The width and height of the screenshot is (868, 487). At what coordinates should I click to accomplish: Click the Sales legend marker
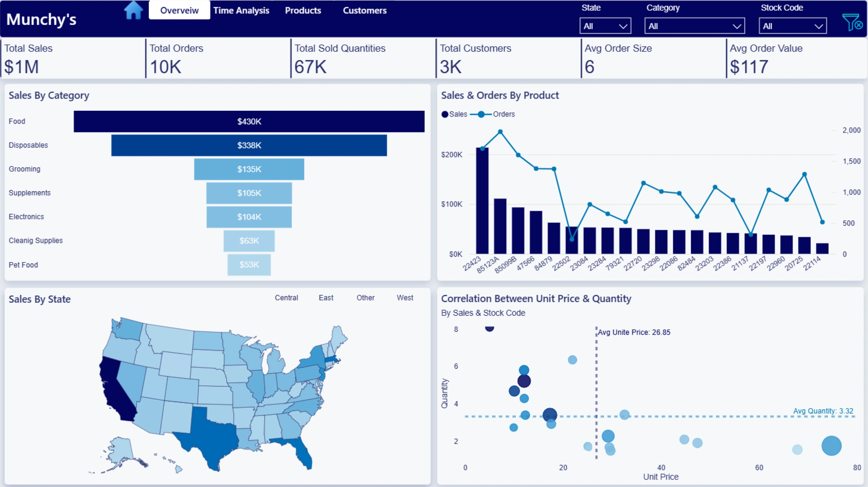[x=445, y=114]
